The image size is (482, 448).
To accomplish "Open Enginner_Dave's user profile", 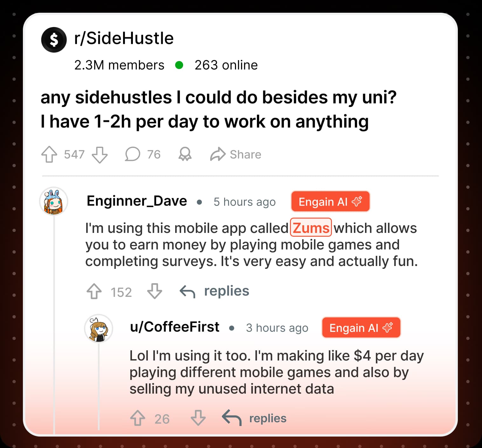I will coord(137,201).
